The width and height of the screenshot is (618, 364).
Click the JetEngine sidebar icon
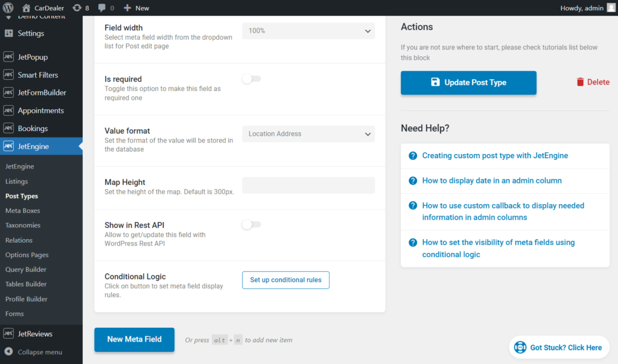(8, 146)
